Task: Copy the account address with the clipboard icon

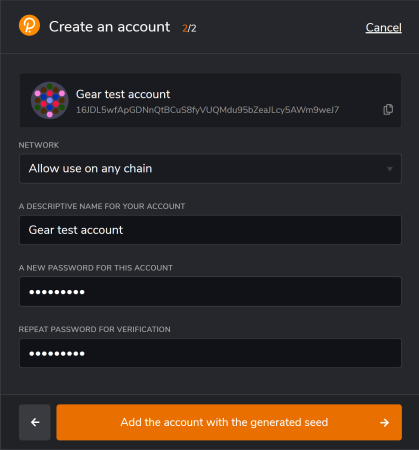Action: point(388,109)
